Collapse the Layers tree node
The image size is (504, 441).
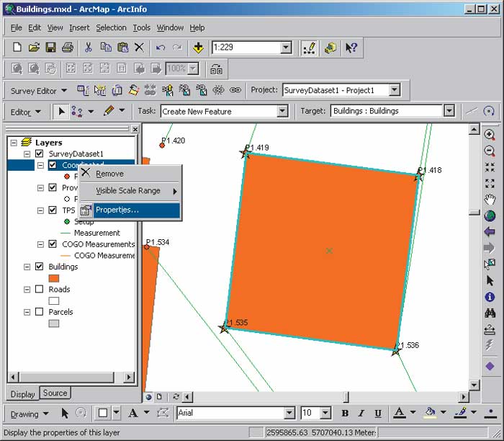(x=14, y=143)
